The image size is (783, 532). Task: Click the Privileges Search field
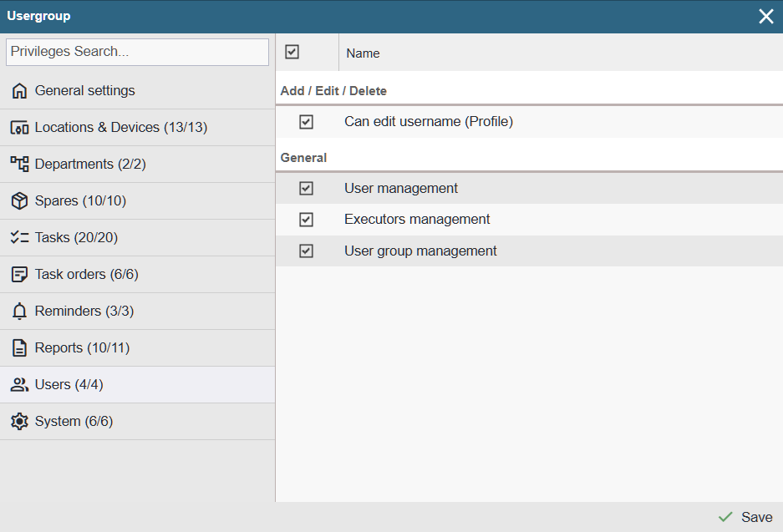point(137,52)
